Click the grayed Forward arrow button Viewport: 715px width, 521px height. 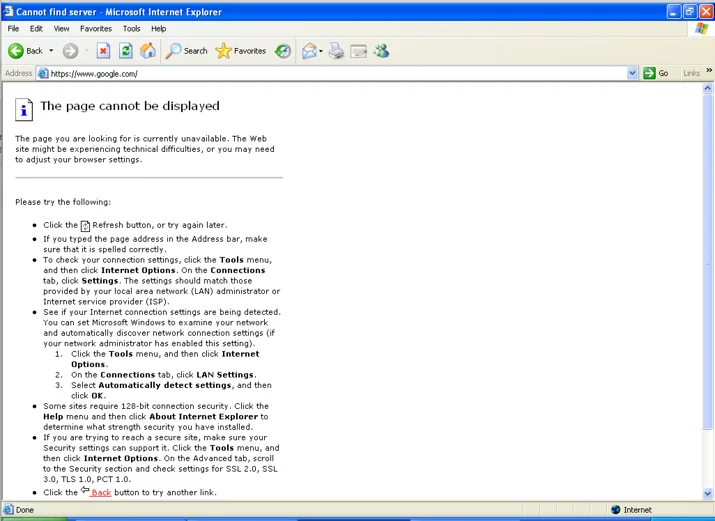pyautogui.click(x=70, y=51)
